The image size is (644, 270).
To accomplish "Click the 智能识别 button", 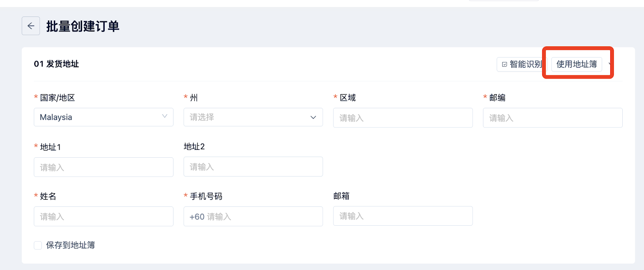I will tap(522, 64).
